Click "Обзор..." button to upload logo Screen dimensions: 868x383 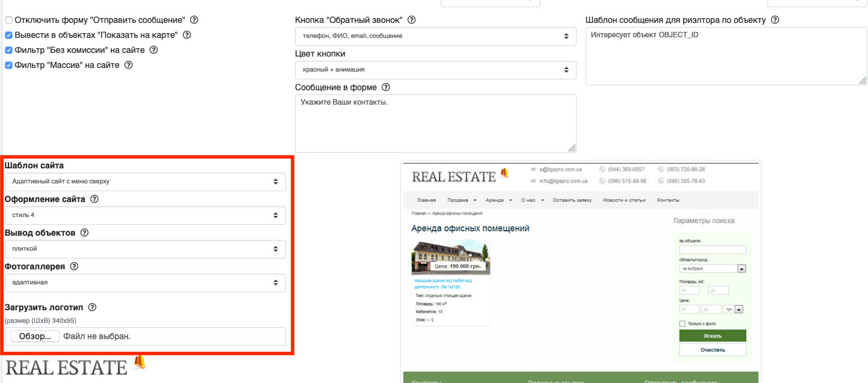pos(35,337)
